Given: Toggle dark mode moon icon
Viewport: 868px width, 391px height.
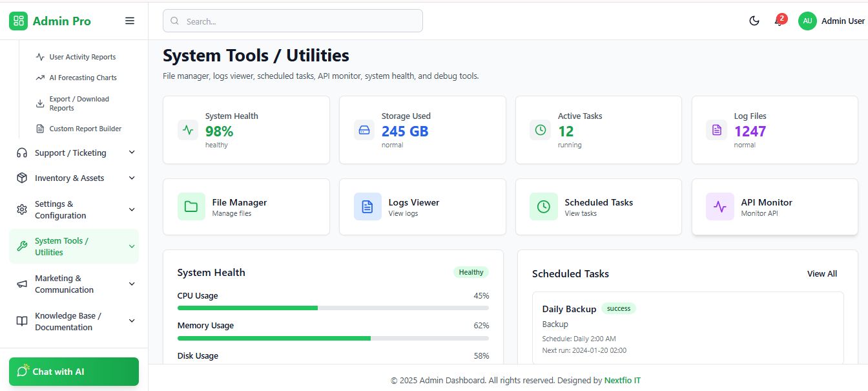Looking at the screenshot, I should point(754,21).
